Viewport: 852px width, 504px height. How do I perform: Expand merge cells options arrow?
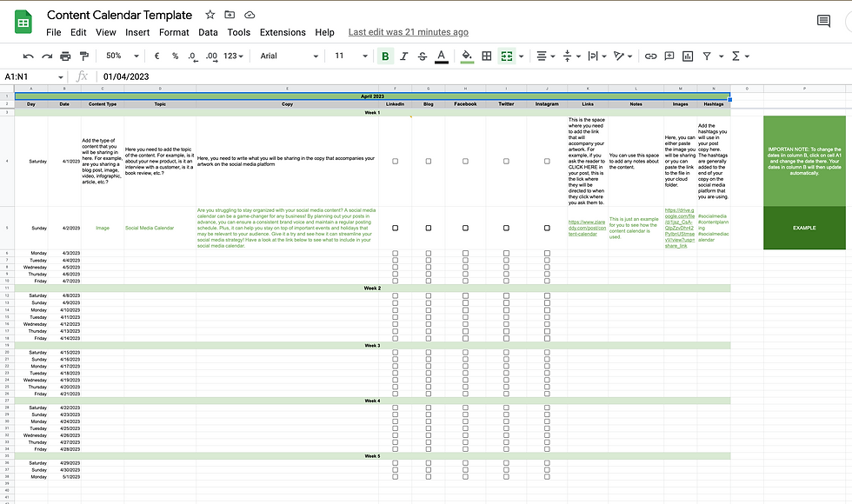point(521,56)
